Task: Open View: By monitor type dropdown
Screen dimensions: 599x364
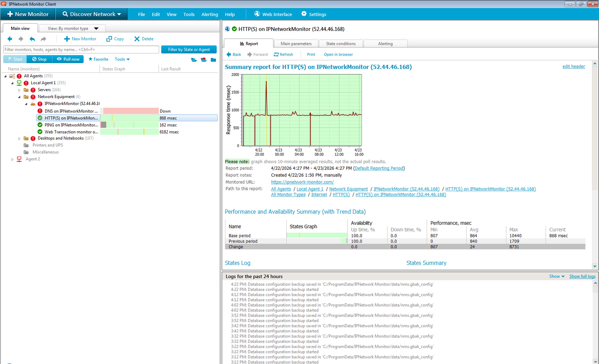Action: click(x=72, y=28)
